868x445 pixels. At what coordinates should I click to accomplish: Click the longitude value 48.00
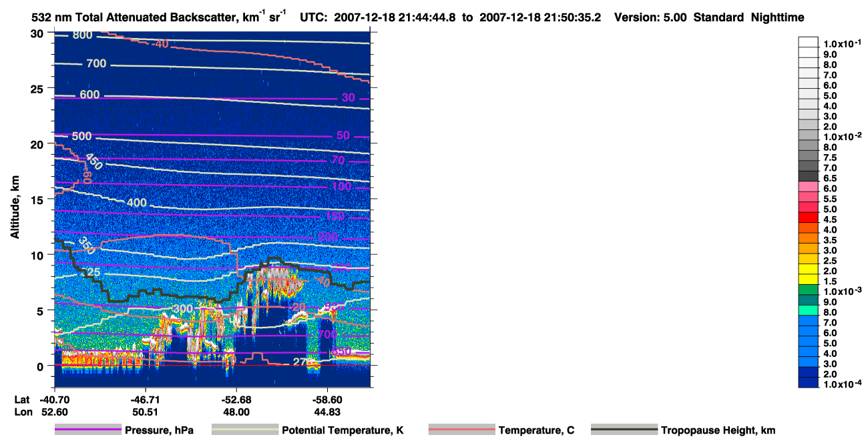tap(236, 412)
